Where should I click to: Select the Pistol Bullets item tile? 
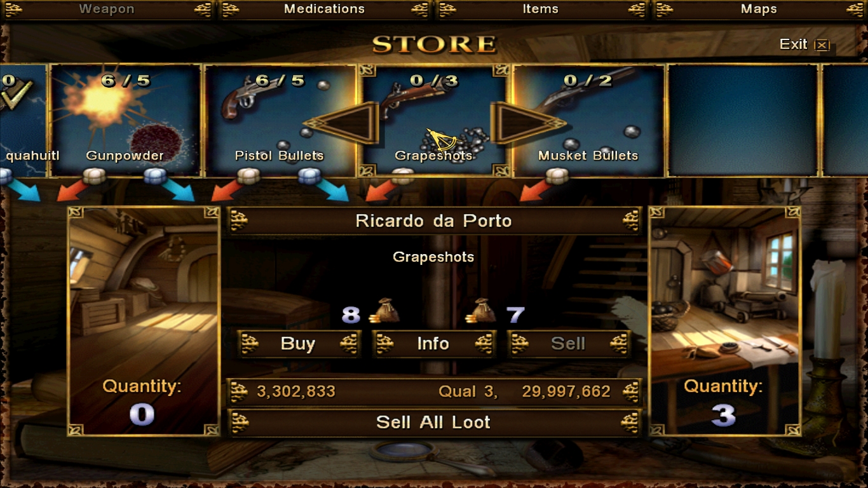coord(280,120)
